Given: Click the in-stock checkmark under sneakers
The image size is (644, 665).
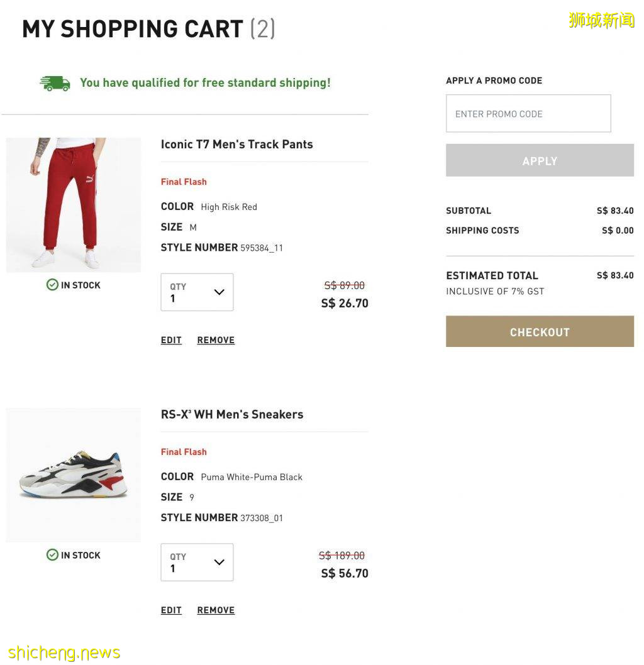Looking at the screenshot, I should [52, 555].
